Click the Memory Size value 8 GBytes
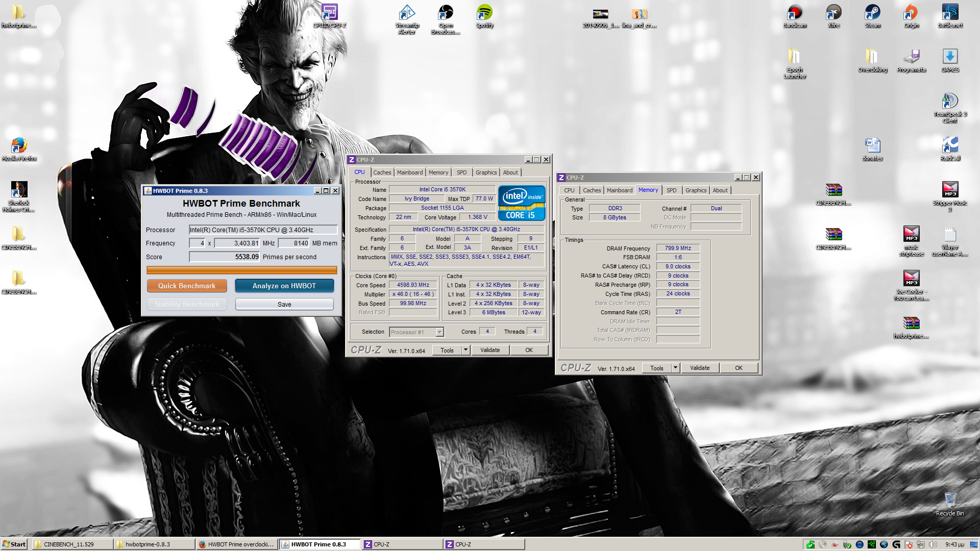980x551 pixels. (x=615, y=217)
